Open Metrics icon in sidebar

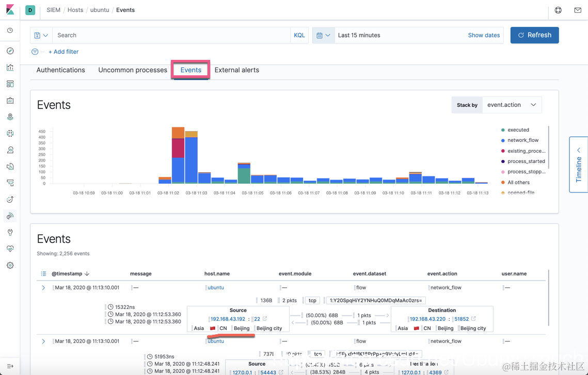point(10,150)
